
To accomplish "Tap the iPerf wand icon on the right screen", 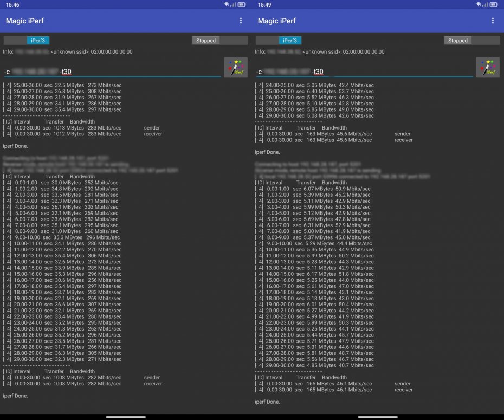I will (488, 68).
